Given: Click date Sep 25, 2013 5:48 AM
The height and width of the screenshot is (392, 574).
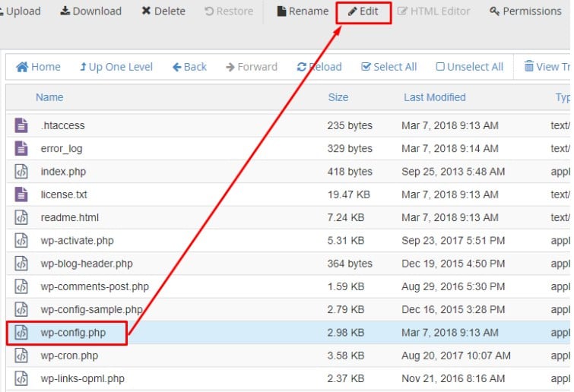Looking at the screenshot, I should [453, 172].
